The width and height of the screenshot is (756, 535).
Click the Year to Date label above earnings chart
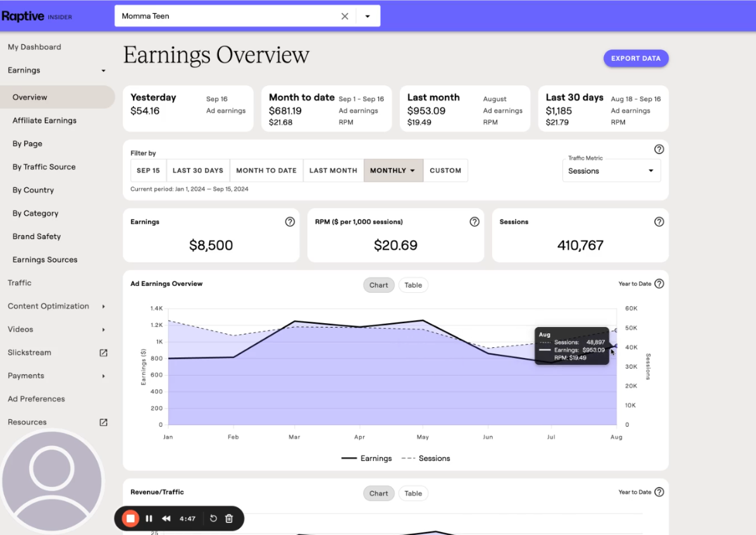[635, 284]
